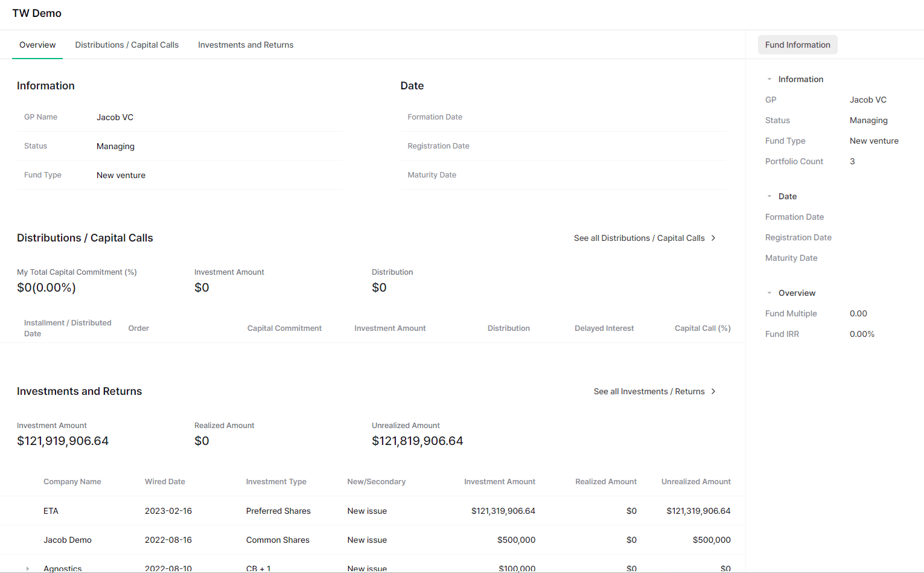Click the New/Secondary column header
The height and width of the screenshot is (573, 924).
pos(377,482)
